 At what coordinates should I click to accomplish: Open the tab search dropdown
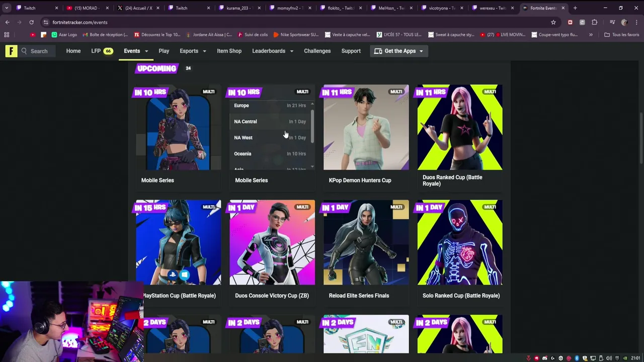(x=7, y=8)
